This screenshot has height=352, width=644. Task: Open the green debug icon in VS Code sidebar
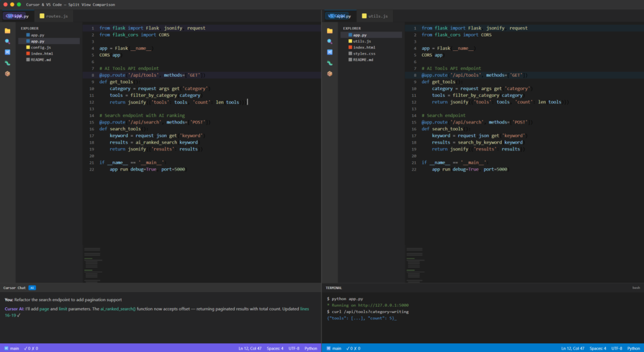tap(330, 63)
